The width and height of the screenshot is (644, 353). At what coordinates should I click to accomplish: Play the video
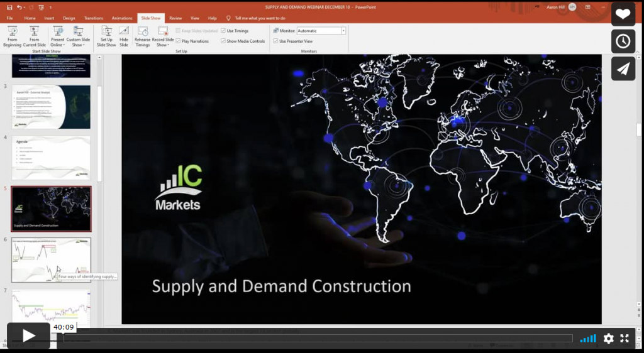point(28,336)
